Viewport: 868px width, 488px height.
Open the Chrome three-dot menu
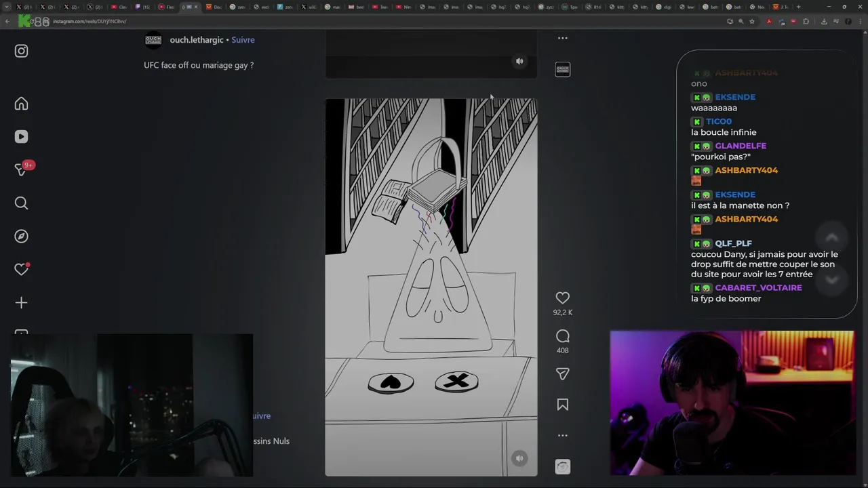[x=859, y=21]
